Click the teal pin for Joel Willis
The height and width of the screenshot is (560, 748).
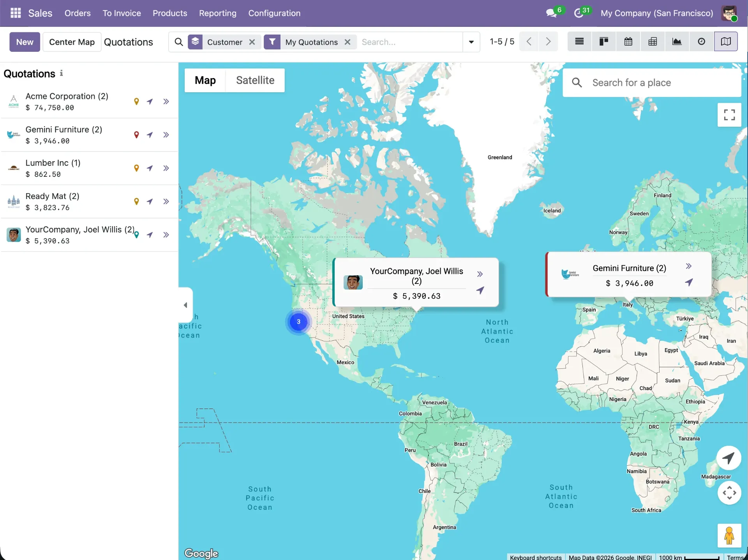[136, 235]
